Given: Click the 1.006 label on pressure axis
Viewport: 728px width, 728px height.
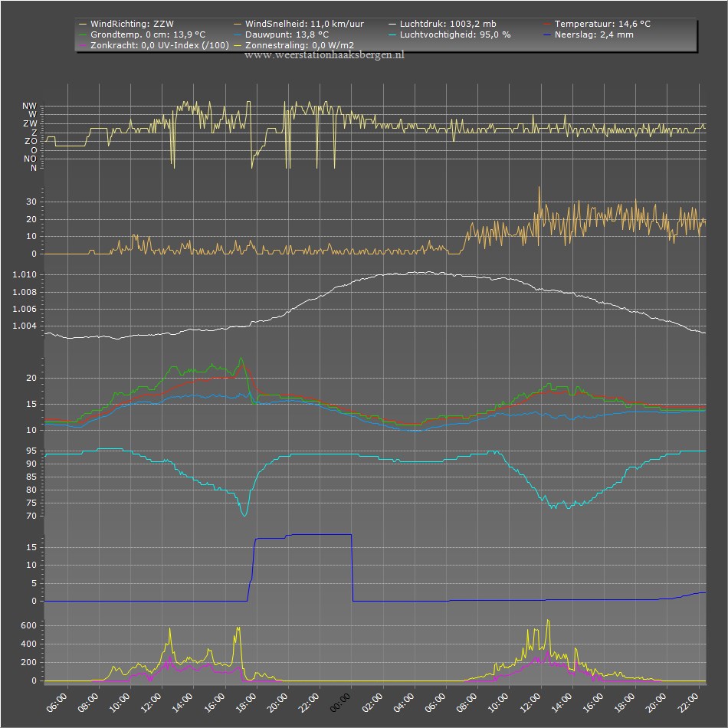Looking at the screenshot, I should [25, 310].
